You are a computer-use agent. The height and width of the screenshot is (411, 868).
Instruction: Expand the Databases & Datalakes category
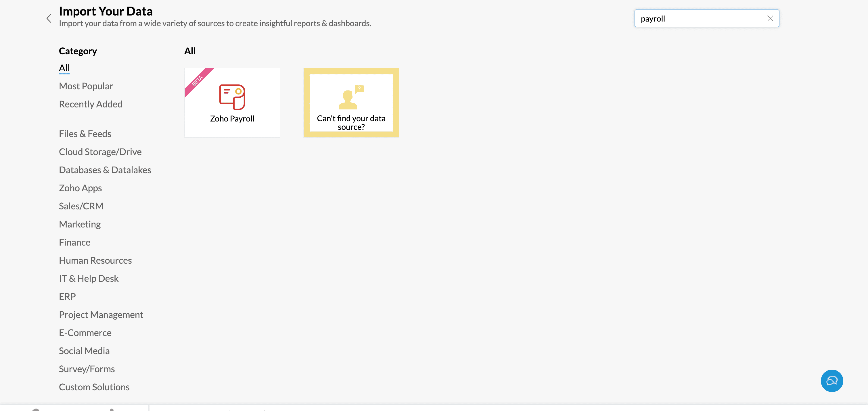coord(105,170)
